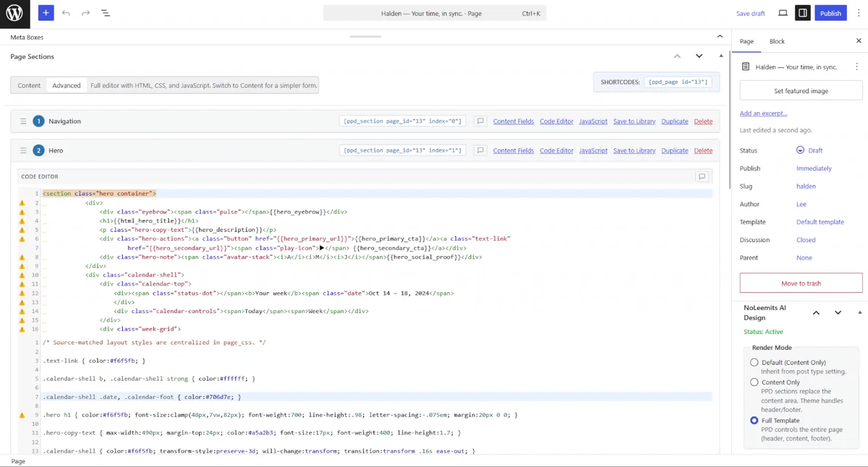Click the draft status circle icon

coord(800,150)
